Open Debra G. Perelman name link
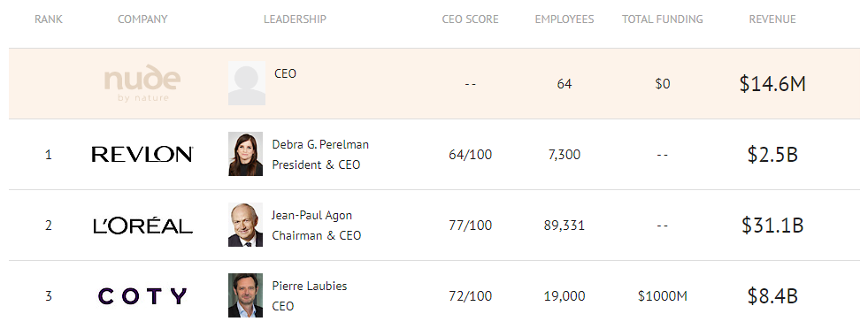The height and width of the screenshot is (329, 868). (x=320, y=144)
